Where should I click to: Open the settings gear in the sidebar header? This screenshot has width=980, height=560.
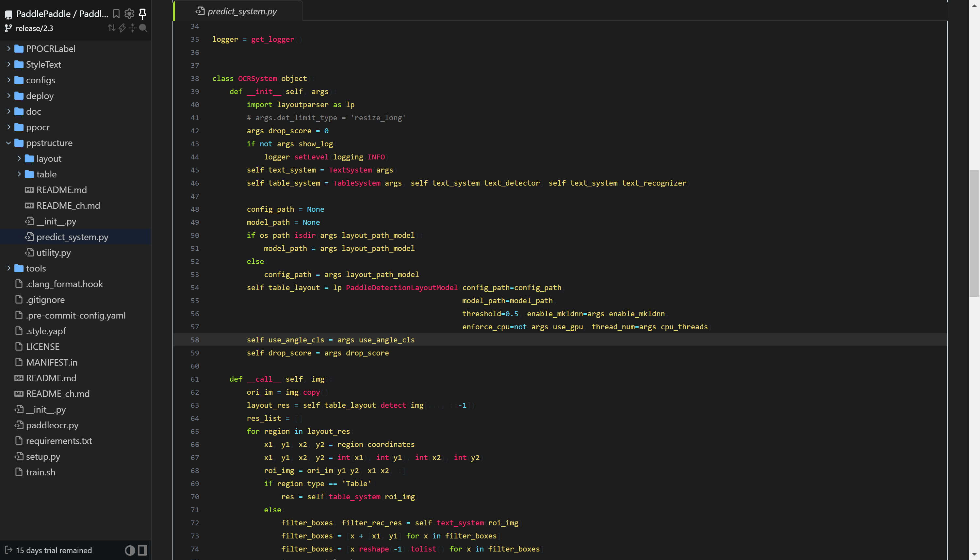(x=129, y=14)
